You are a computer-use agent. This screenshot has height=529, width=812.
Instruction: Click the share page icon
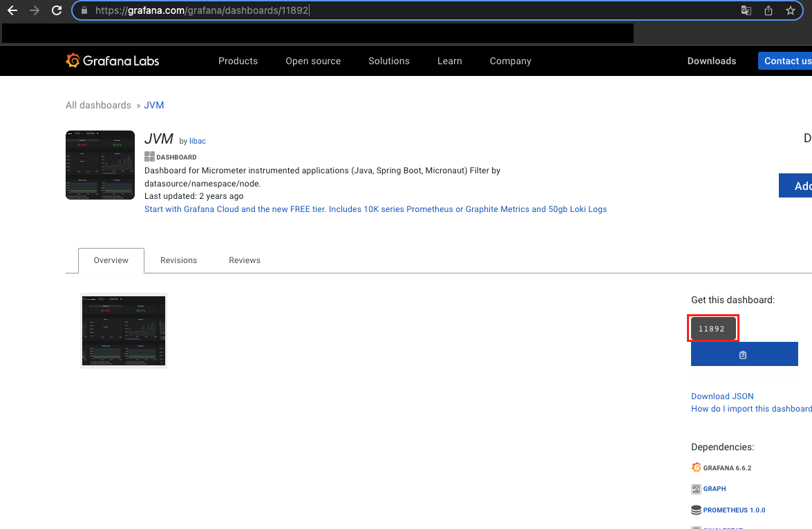pyautogui.click(x=768, y=10)
